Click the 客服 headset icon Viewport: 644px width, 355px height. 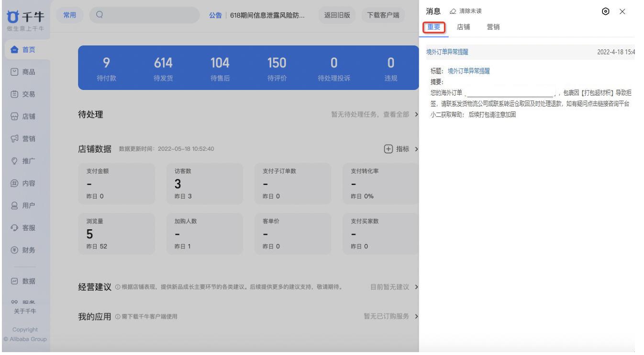[14, 228]
